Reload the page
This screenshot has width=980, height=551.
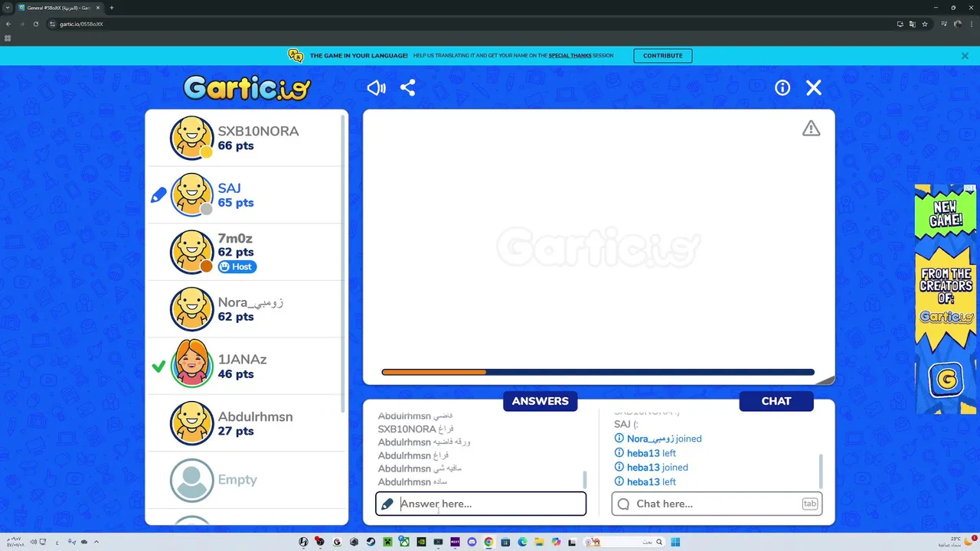tap(36, 24)
